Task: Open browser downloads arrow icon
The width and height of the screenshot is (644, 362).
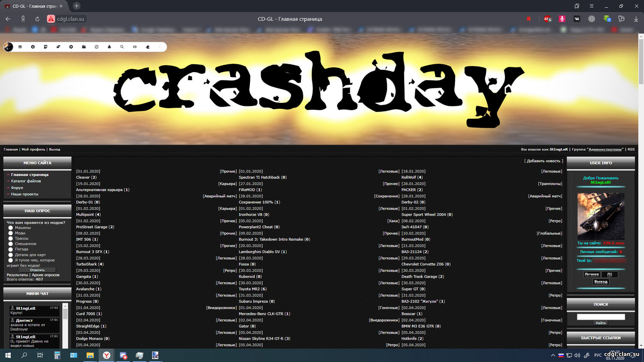Action: (636, 19)
